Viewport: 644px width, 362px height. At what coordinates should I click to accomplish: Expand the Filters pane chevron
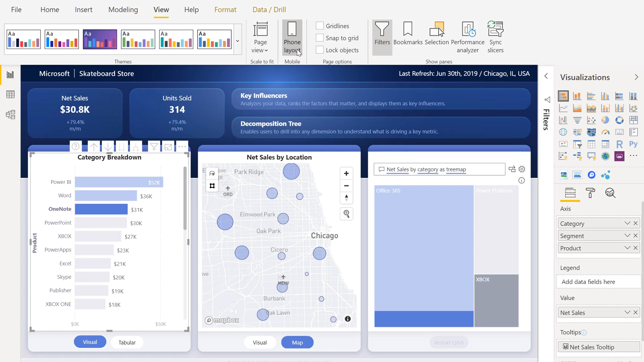coord(546,76)
